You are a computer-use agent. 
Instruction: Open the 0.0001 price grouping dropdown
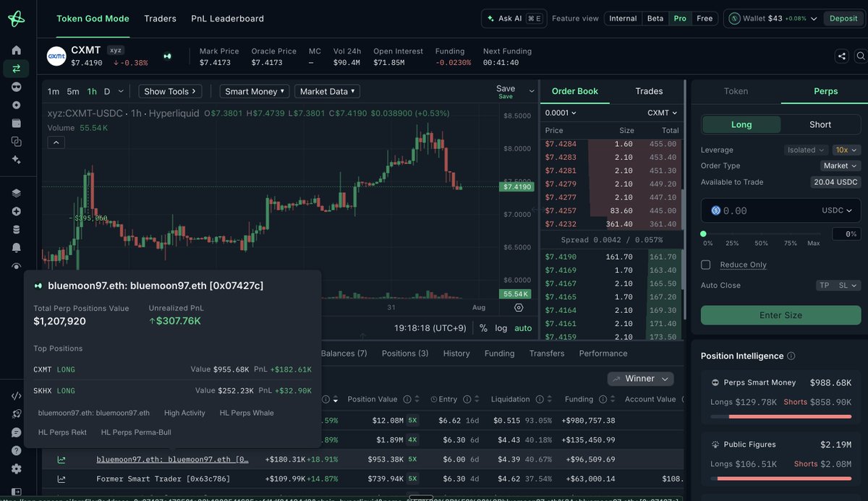[561, 113]
